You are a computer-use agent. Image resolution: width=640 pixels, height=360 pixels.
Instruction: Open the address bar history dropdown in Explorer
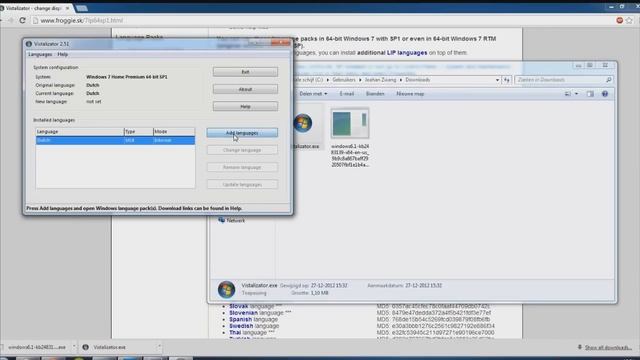point(497,80)
